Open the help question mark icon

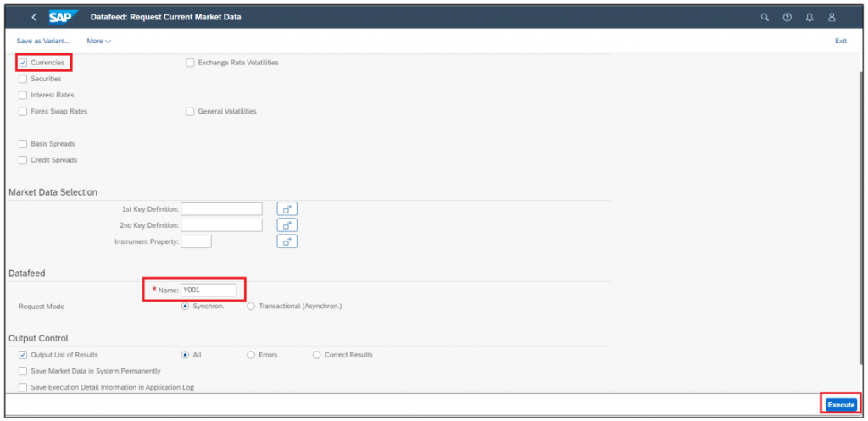pos(787,18)
